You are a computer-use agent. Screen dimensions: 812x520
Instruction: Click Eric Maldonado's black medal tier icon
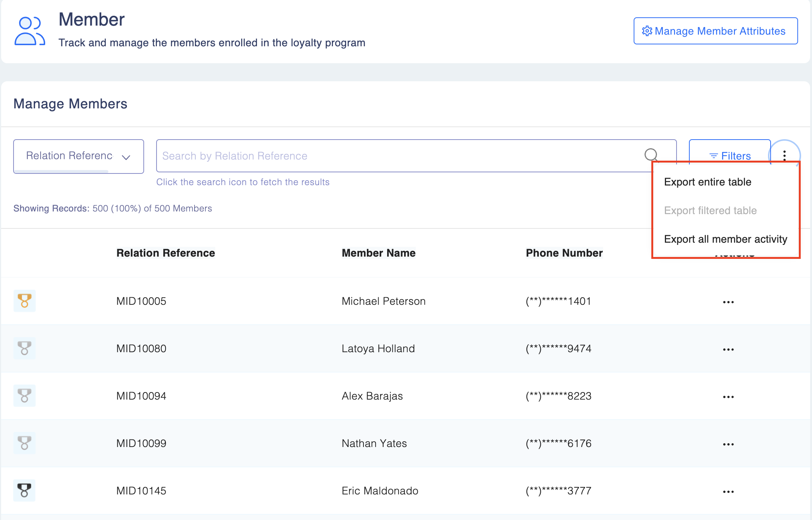point(24,490)
